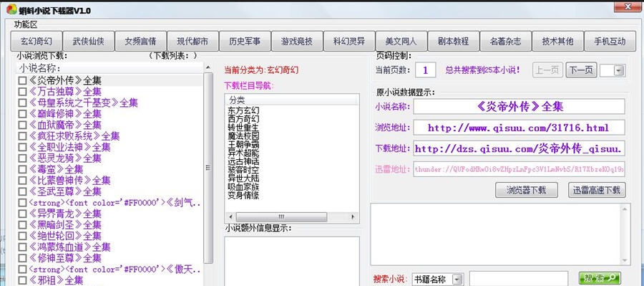Check the 《万古独尊》全集 checkbox
The image size is (644, 286).
22,92
